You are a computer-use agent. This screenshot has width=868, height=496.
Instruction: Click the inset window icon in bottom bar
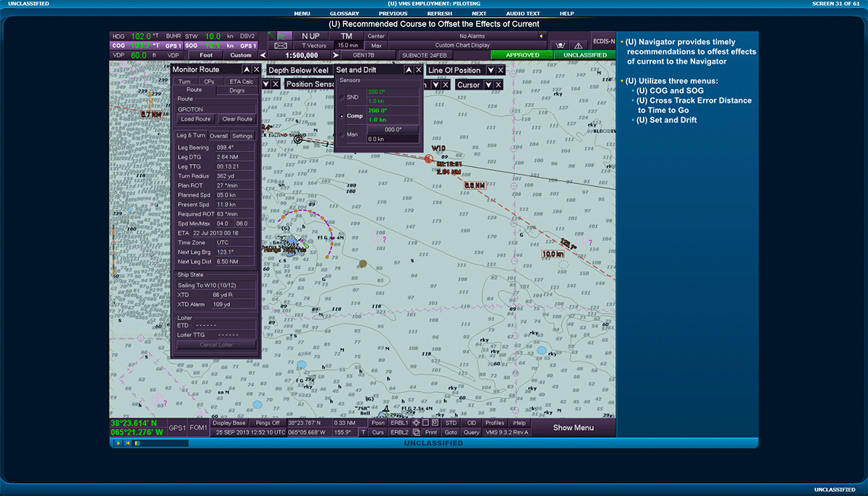[435, 422]
